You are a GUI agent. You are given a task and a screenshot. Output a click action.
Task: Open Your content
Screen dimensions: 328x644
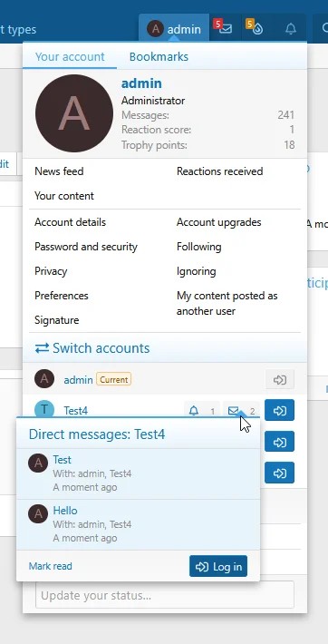(x=64, y=196)
